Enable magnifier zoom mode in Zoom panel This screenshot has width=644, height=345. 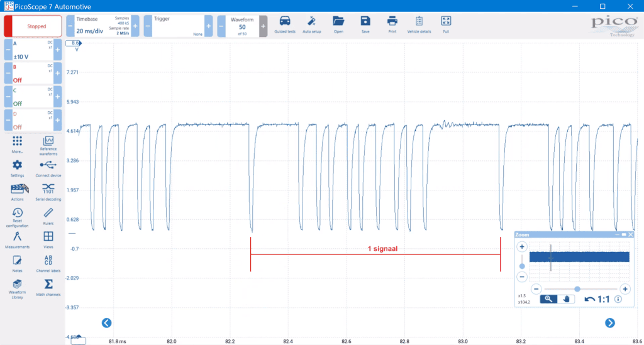click(549, 299)
